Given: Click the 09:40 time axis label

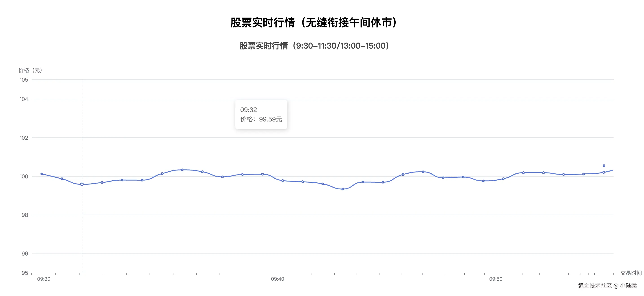Looking at the screenshot, I should [x=278, y=279].
